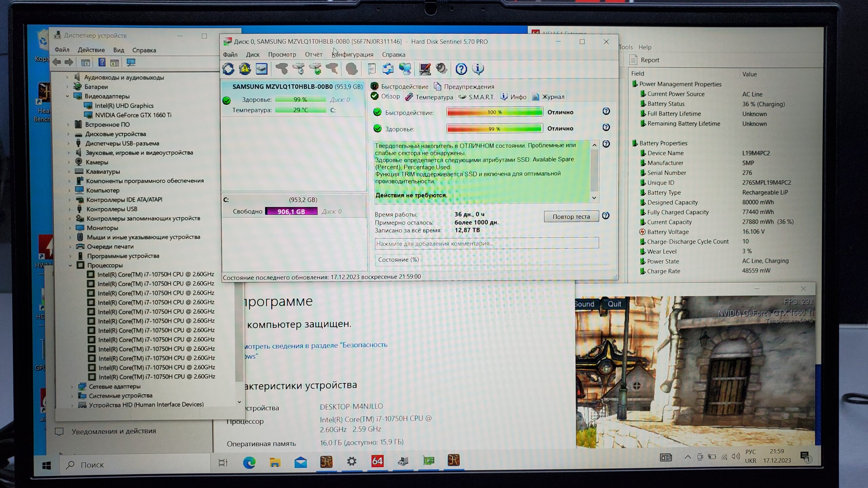The width and height of the screenshot is (868, 488).
Task: Click the help icon beside Повтор теста
Action: pyautogui.click(x=606, y=216)
